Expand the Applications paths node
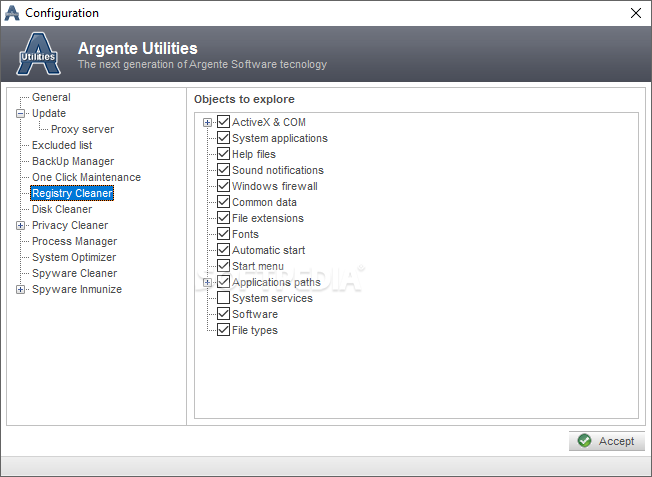The width and height of the screenshot is (652, 477). click(207, 282)
